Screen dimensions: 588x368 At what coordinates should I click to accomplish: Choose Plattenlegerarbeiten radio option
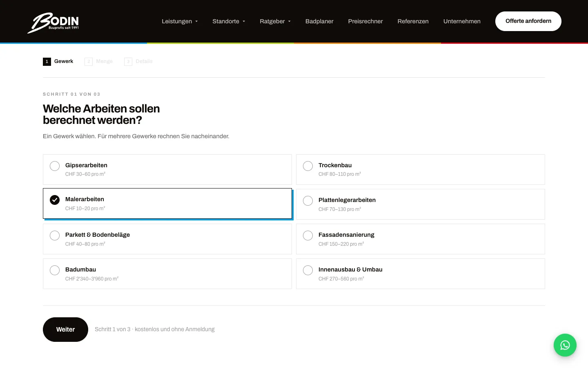421,204
